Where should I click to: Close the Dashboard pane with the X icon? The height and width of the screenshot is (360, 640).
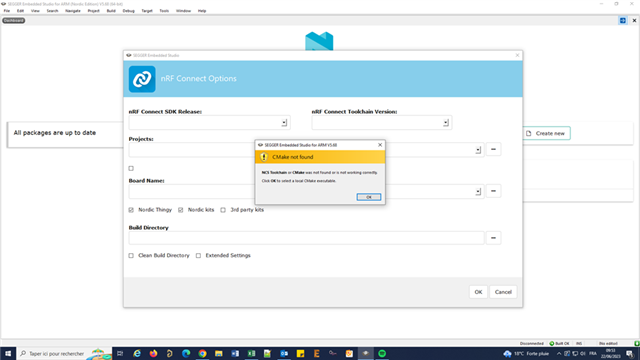pyautogui.click(x=634, y=20)
